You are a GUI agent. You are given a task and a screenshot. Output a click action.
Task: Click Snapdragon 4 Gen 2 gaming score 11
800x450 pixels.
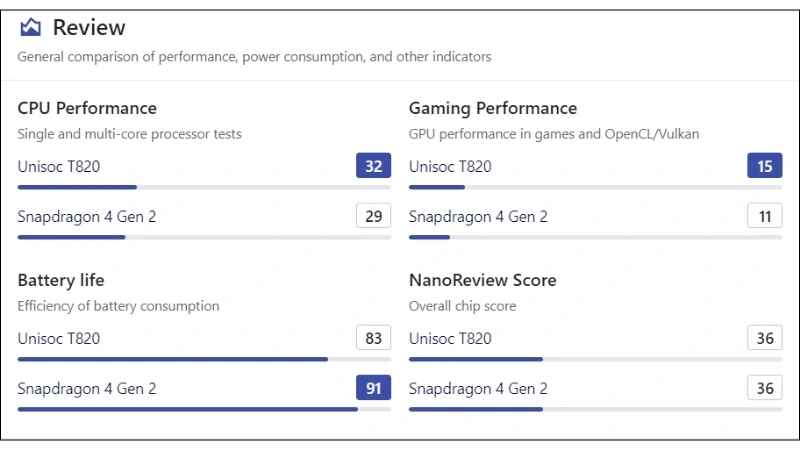click(764, 216)
